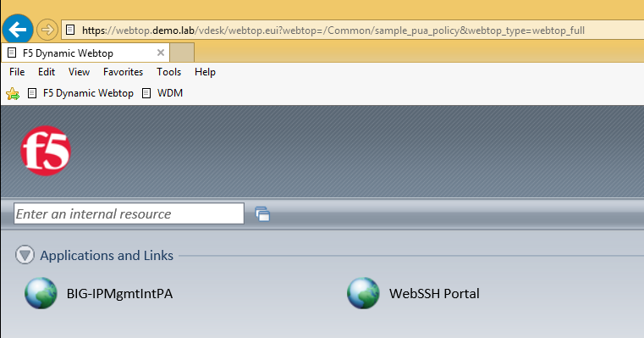Switch to the F5 Dynamic Webtop tab
This screenshot has width=644, height=338.
click(85, 53)
